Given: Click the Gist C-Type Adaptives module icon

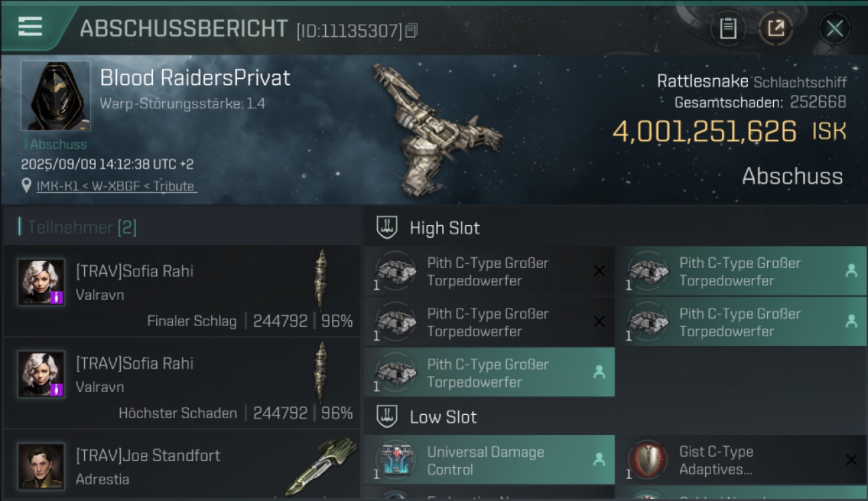Looking at the screenshot, I should [x=648, y=460].
